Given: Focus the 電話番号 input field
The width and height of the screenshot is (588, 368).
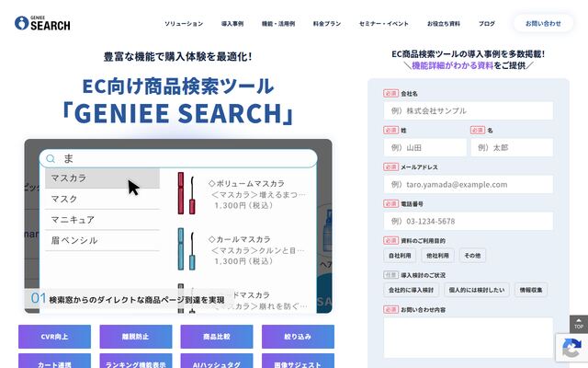Looking at the screenshot, I should pos(468,221).
